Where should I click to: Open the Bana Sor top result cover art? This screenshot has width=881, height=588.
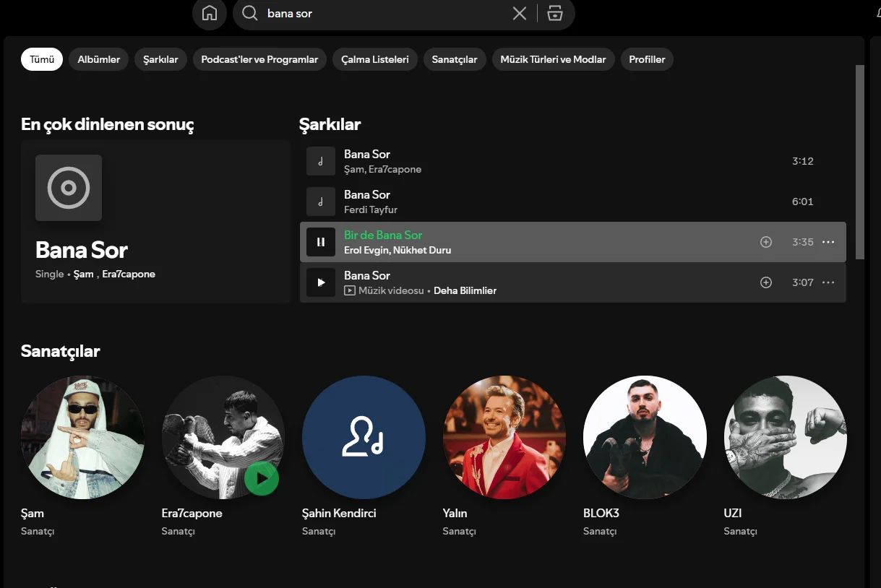tap(69, 188)
